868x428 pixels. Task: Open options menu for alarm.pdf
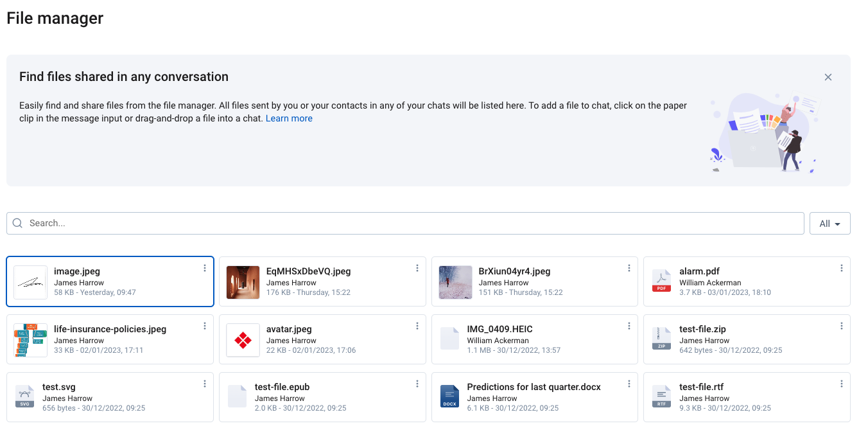842,268
